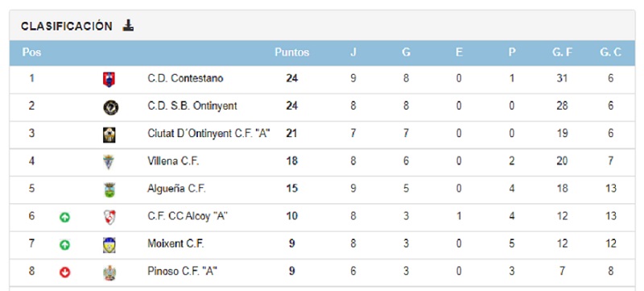Click red down arrow beside position 8
This screenshot has height=291, width=644.
(64, 272)
